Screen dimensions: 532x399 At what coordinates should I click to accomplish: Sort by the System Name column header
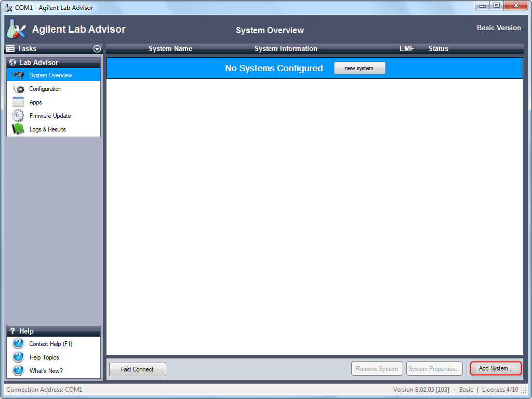click(170, 49)
